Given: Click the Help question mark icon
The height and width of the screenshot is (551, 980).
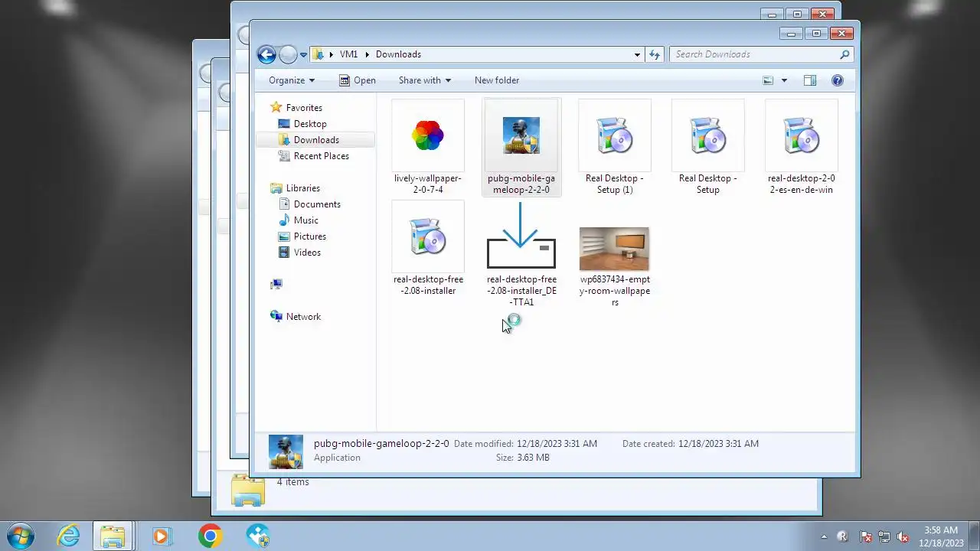Looking at the screenshot, I should 838,80.
